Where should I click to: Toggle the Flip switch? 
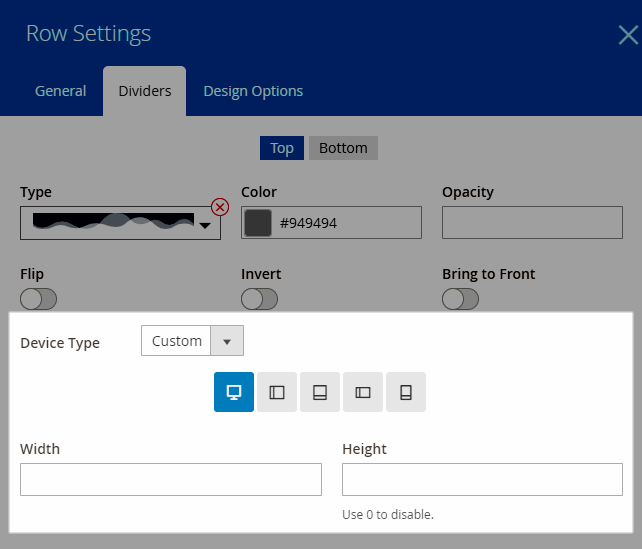[38, 299]
